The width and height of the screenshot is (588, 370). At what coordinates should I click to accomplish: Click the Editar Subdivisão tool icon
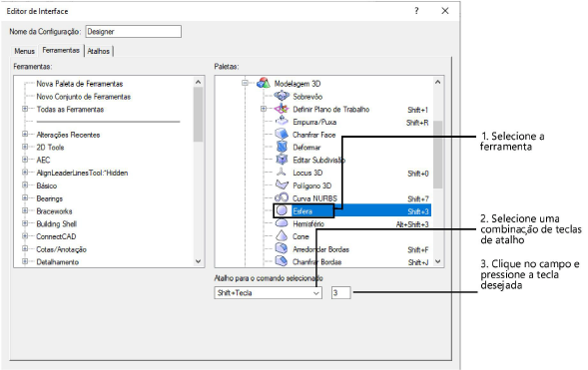282,160
